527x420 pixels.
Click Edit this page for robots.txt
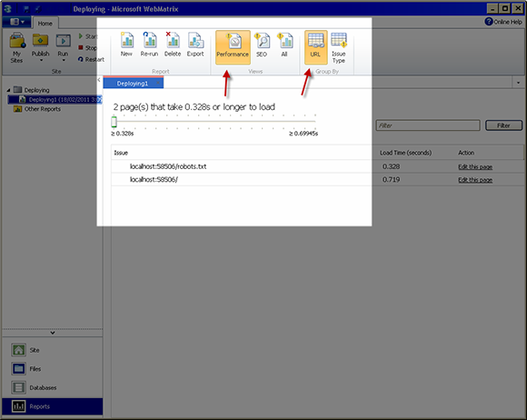coord(475,166)
